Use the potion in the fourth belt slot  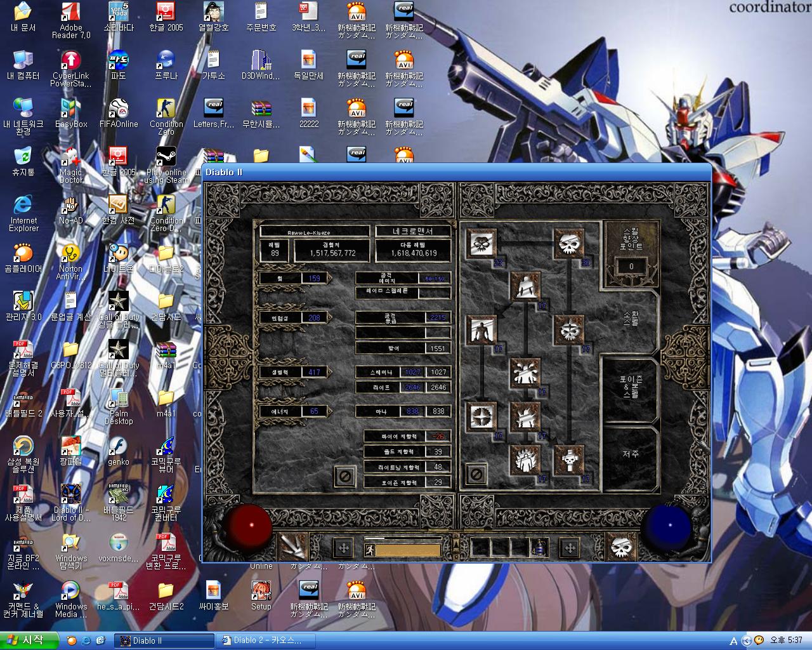click(x=539, y=547)
